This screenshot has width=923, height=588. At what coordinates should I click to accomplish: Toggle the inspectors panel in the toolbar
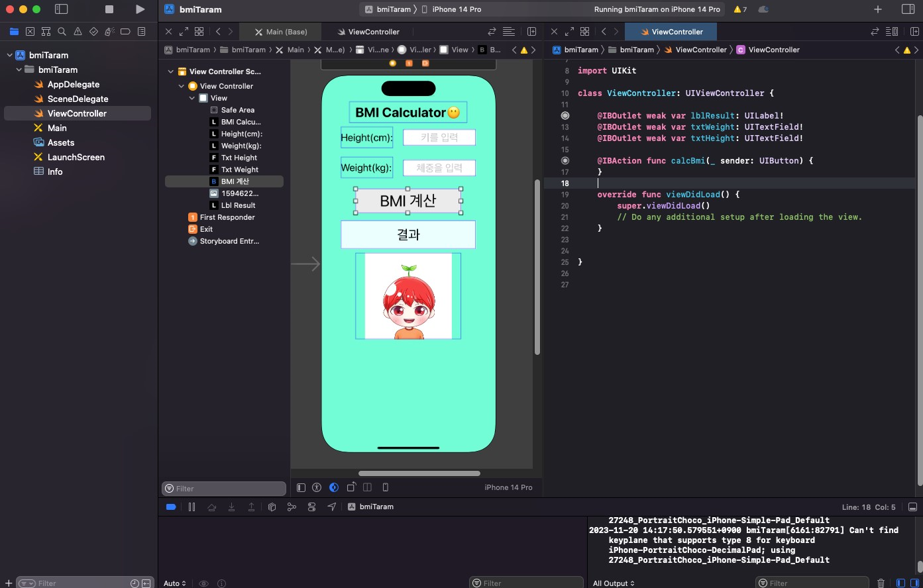pyautogui.click(x=908, y=9)
